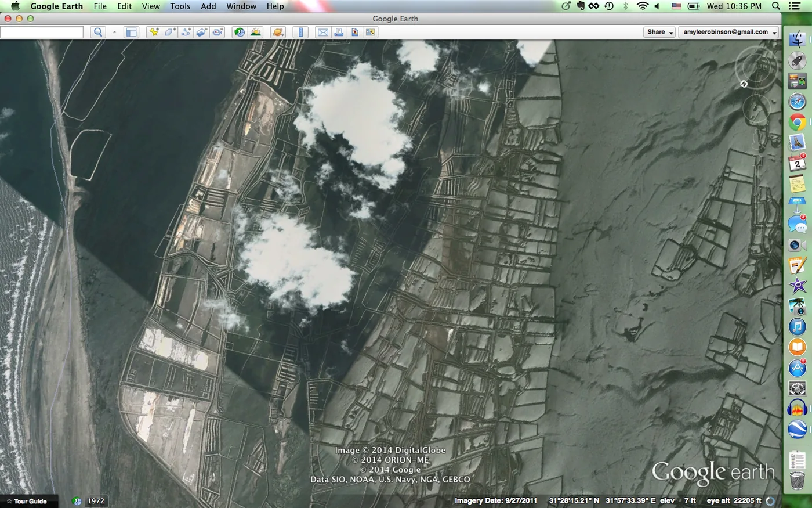812x508 pixels.
Task: Toggle historical imagery clock button
Action: click(x=240, y=32)
